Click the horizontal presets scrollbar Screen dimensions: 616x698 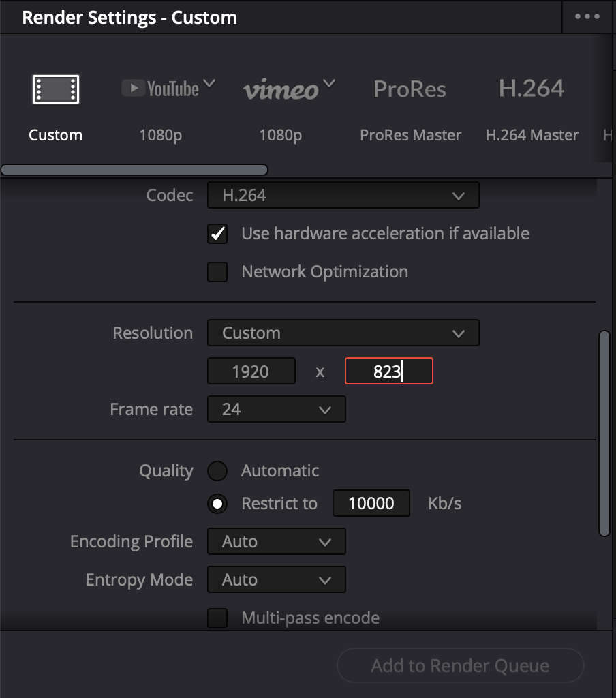click(x=134, y=170)
